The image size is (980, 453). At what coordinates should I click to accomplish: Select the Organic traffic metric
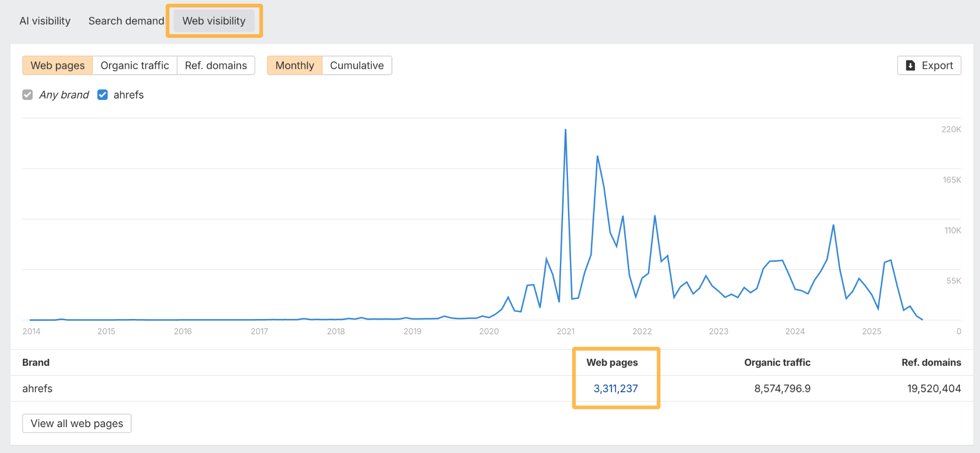134,65
